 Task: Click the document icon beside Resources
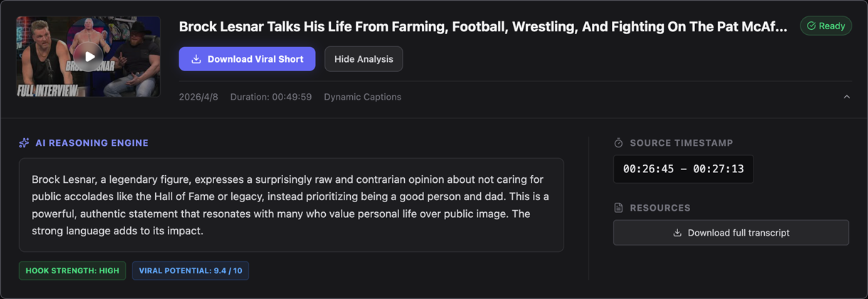[618, 208]
